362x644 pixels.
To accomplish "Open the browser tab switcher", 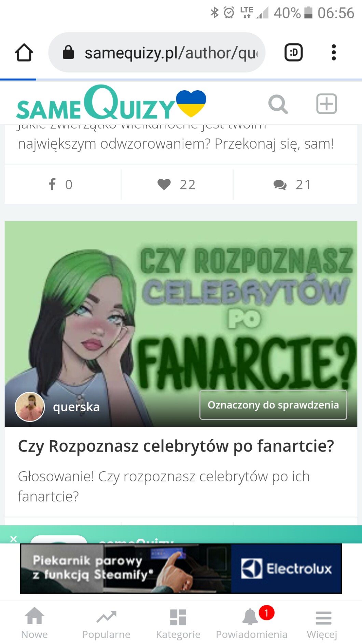I will point(294,53).
